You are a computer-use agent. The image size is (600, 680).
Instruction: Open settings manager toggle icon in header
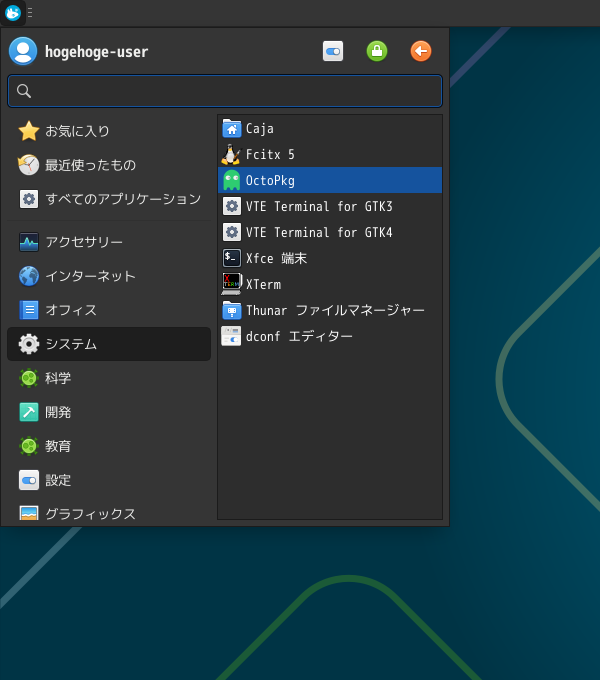333,51
